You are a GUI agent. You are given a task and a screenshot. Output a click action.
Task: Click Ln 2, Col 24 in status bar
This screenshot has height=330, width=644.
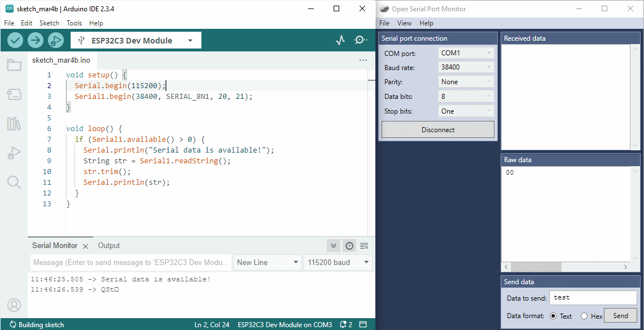coord(212,325)
